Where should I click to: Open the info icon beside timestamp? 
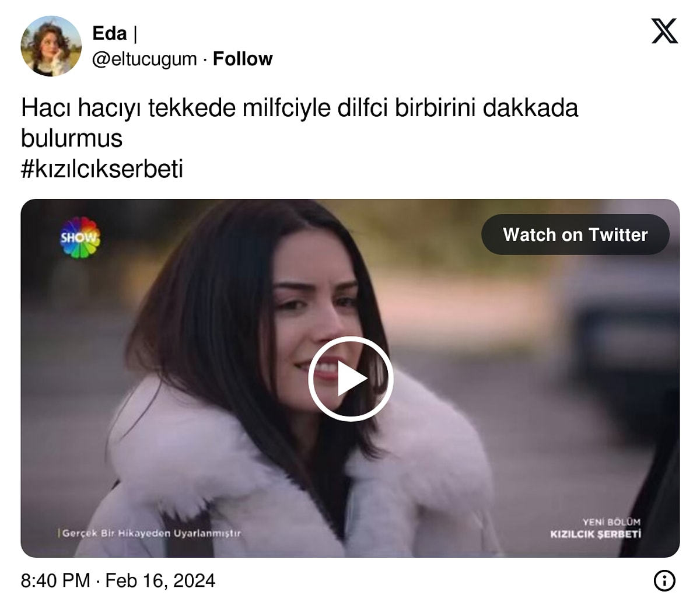click(x=664, y=580)
